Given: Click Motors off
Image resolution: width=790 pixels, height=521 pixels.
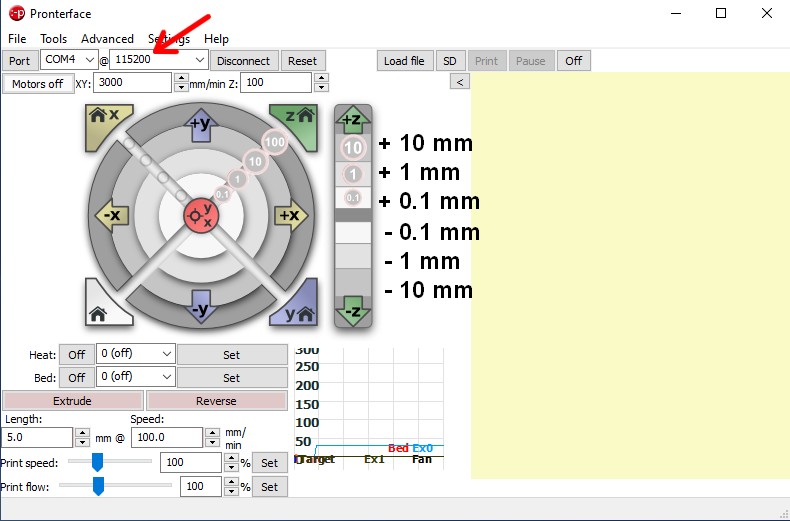Looking at the screenshot, I should [x=38, y=84].
